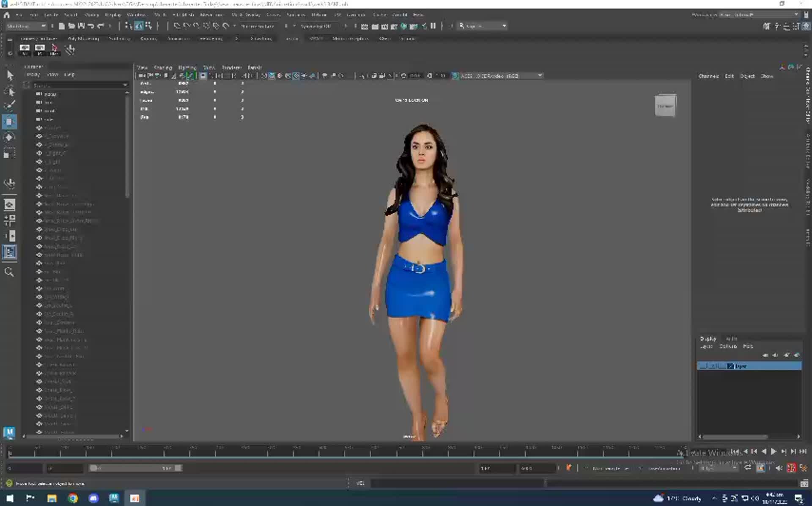Click the playback range slider at the bottom
This screenshot has height=506, width=812.
pos(135,468)
